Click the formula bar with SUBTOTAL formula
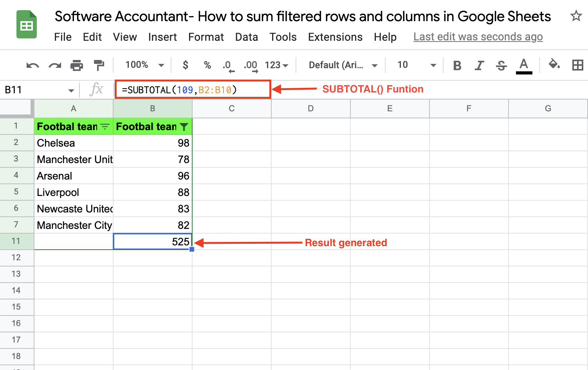 [193, 90]
